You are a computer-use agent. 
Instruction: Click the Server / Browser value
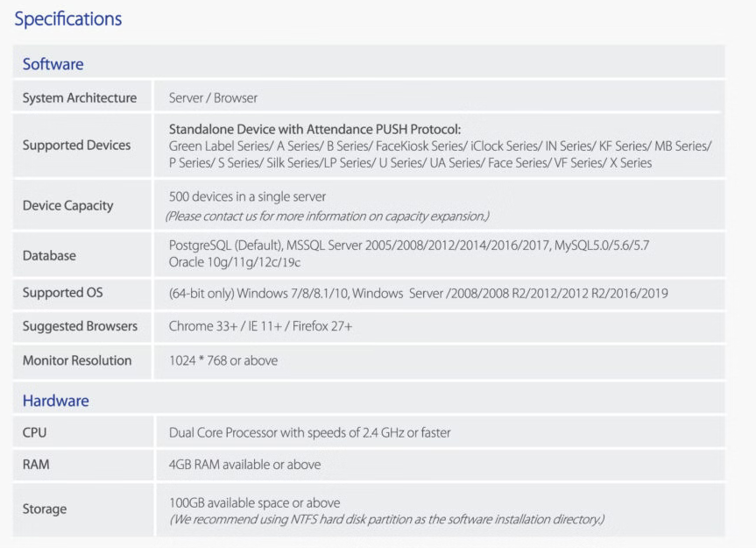click(213, 98)
